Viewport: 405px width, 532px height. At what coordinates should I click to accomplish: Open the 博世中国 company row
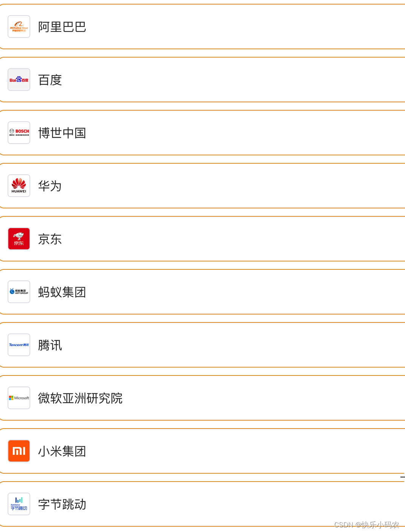202,133
